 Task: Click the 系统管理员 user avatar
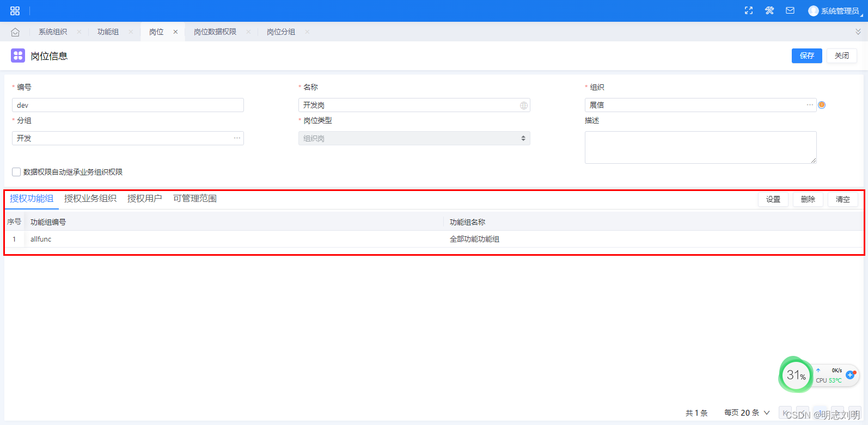tap(813, 11)
